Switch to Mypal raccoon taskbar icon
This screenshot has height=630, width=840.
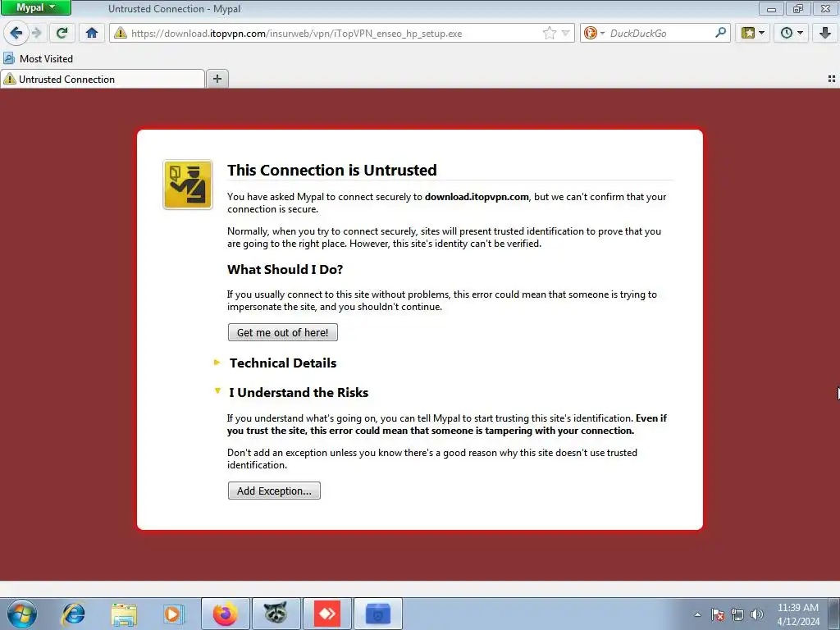pos(276,614)
